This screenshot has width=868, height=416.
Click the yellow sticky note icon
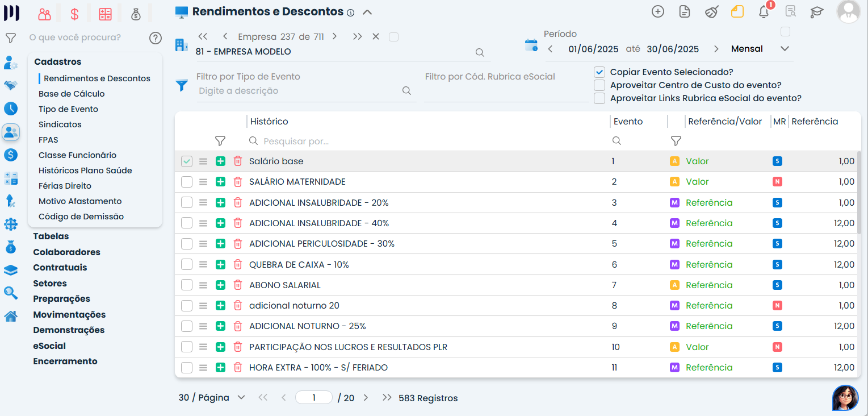tap(737, 12)
